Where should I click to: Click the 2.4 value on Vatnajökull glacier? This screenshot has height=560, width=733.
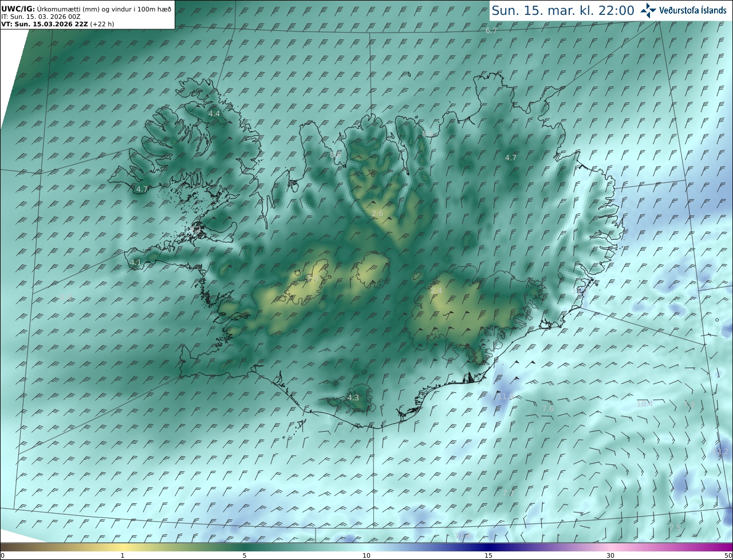437,291
